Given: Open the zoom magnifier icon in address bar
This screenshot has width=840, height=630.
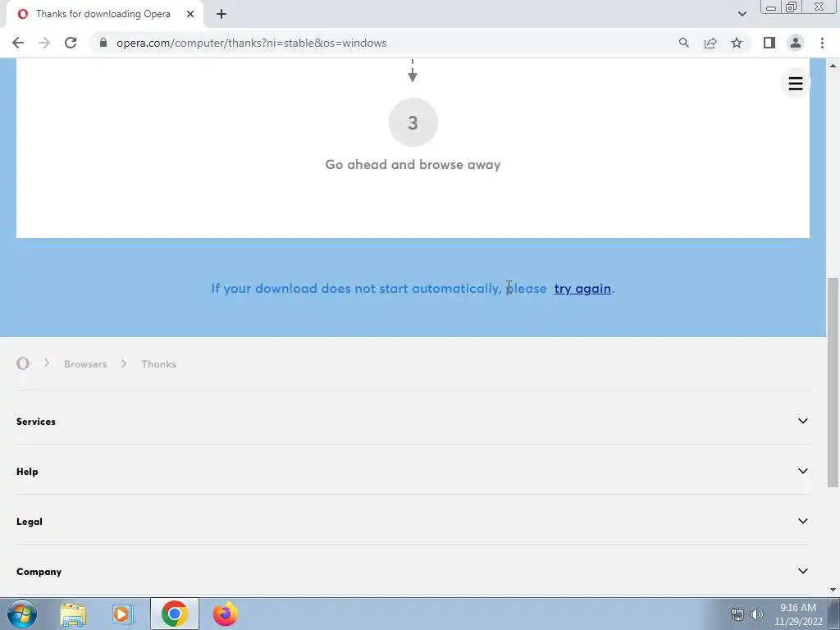Looking at the screenshot, I should click(x=683, y=43).
